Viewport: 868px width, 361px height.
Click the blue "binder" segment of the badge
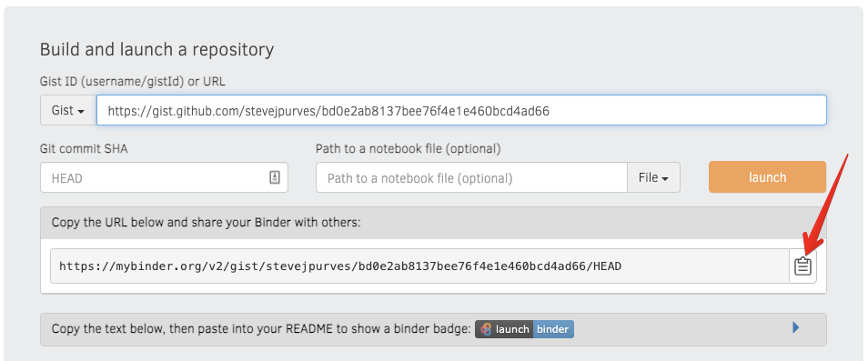point(553,329)
